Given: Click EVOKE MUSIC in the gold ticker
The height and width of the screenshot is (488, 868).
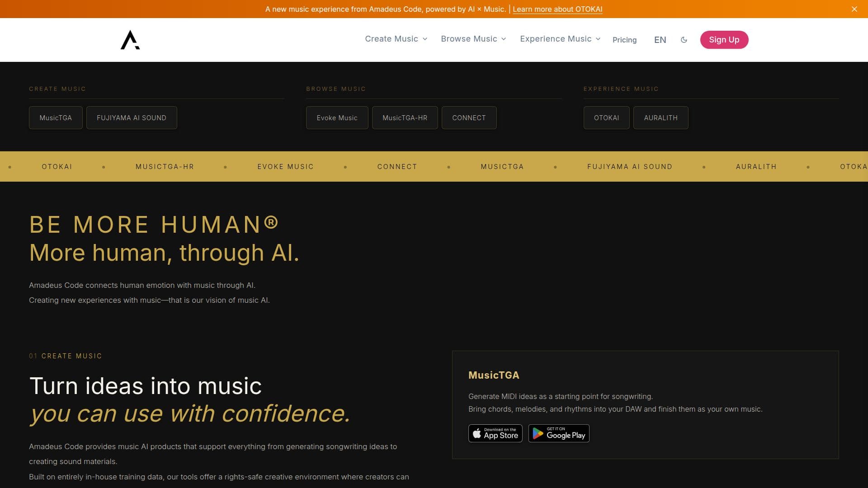Looking at the screenshot, I should click(x=285, y=167).
